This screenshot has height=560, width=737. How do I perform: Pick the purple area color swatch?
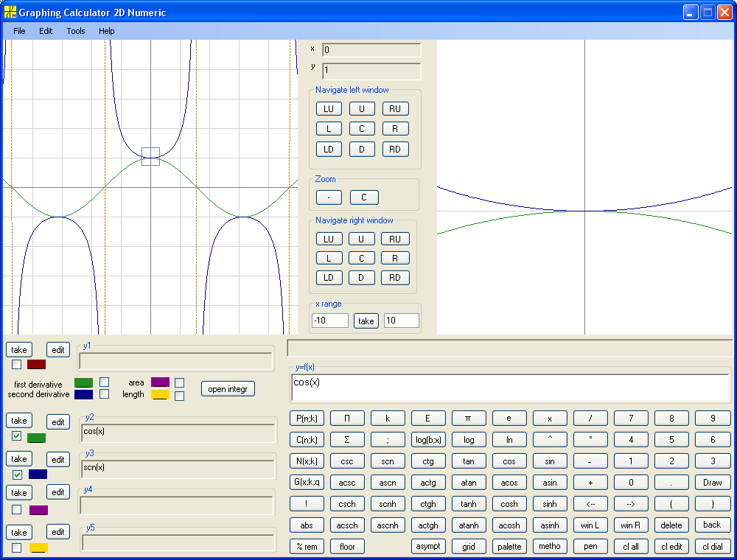(160, 382)
